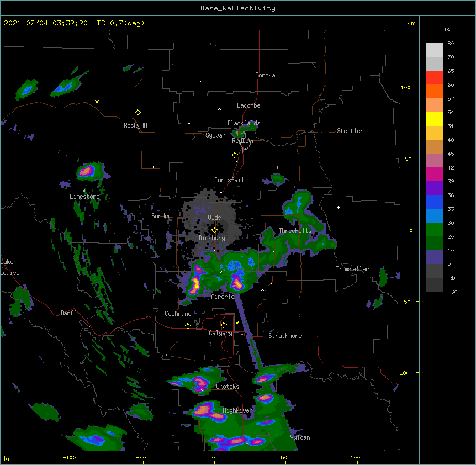476x465 pixels.
Task: Pick the yellow swatch between 54 and 51
Action: 434,119
